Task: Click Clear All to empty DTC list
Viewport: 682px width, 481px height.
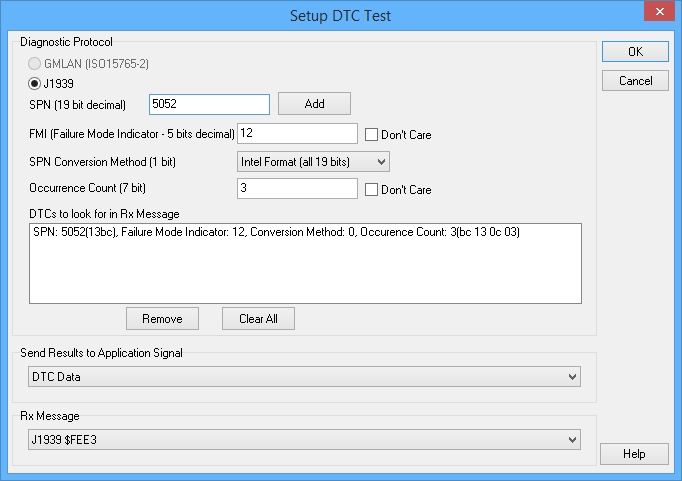Action: click(258, 319)
